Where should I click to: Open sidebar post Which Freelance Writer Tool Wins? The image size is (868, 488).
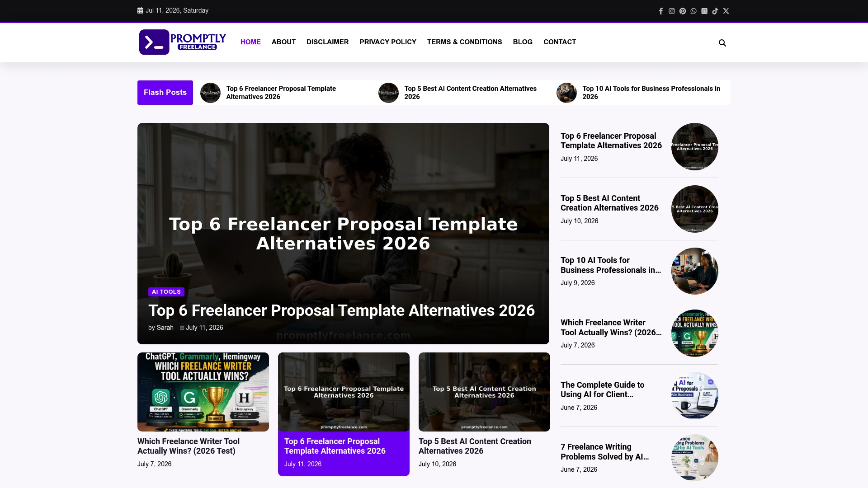coord(611,328)
